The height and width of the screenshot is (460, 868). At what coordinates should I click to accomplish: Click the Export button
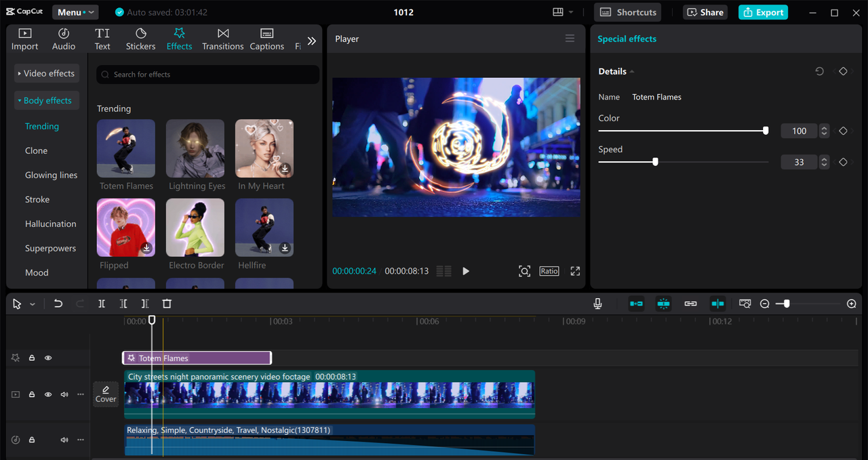(x=763, y=12)
